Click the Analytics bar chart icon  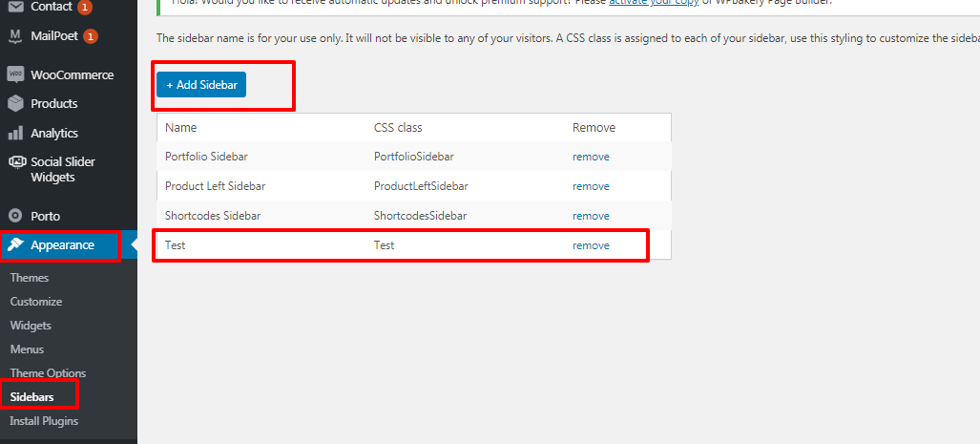15,134
